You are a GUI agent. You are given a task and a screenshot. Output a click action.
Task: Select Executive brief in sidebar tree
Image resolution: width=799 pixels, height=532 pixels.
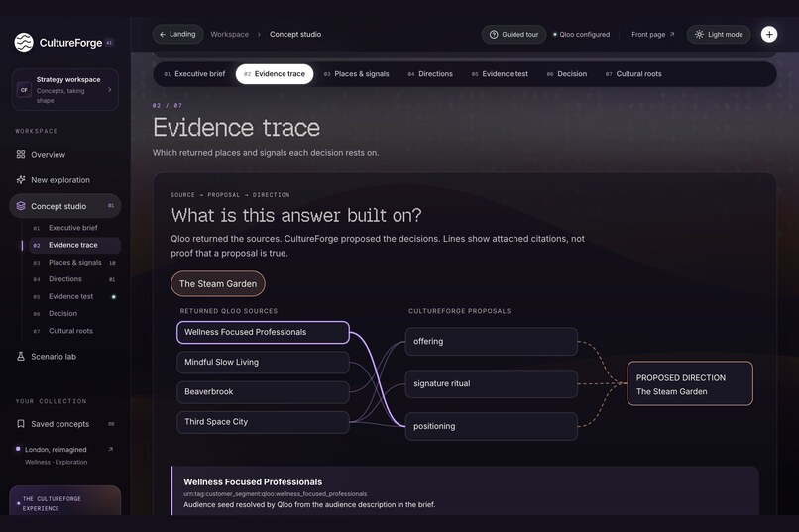tap(74, 228)
